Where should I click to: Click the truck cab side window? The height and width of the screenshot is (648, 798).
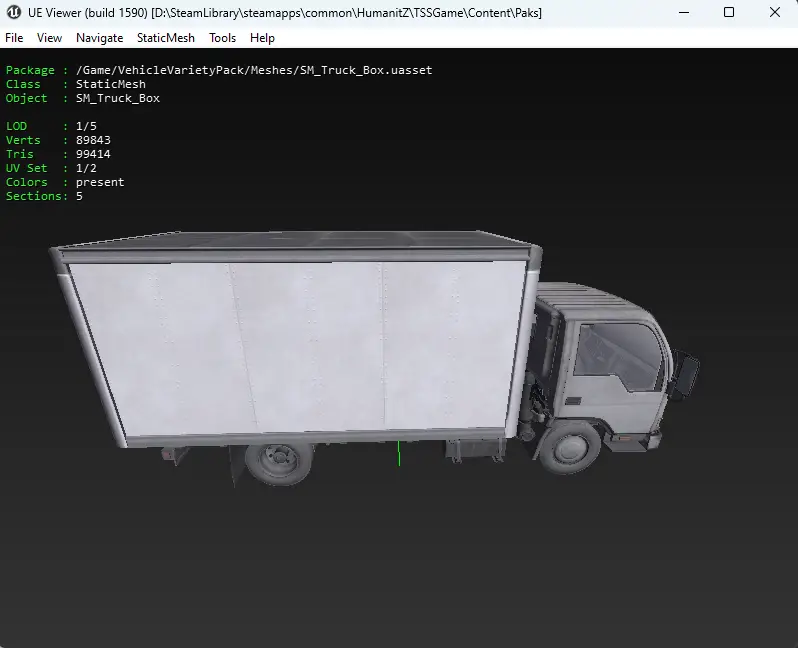pos(619,356)
